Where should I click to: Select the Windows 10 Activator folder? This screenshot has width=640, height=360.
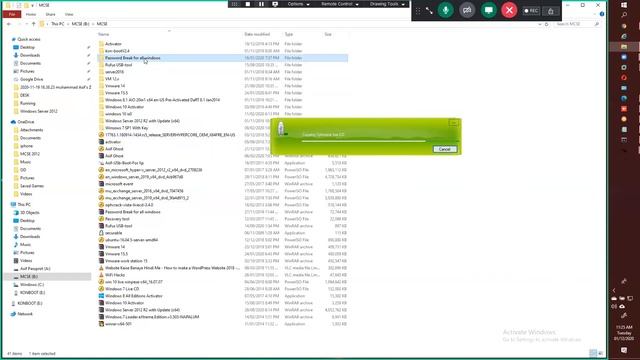tap(124, 107)
